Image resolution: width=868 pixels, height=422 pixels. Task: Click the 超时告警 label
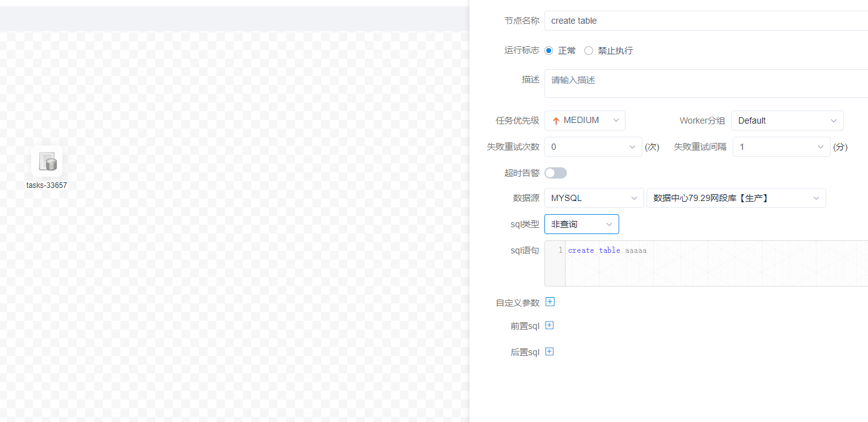pyautogui.click(x=522, y=173)
